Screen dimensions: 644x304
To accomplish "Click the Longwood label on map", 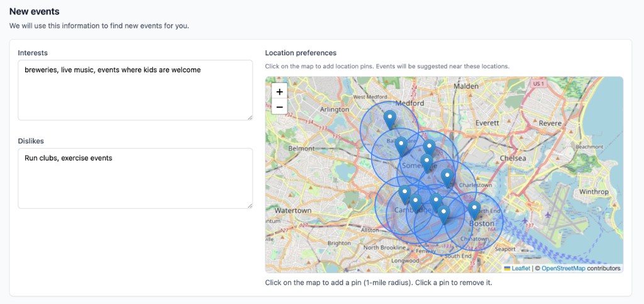I will point(405,261).
